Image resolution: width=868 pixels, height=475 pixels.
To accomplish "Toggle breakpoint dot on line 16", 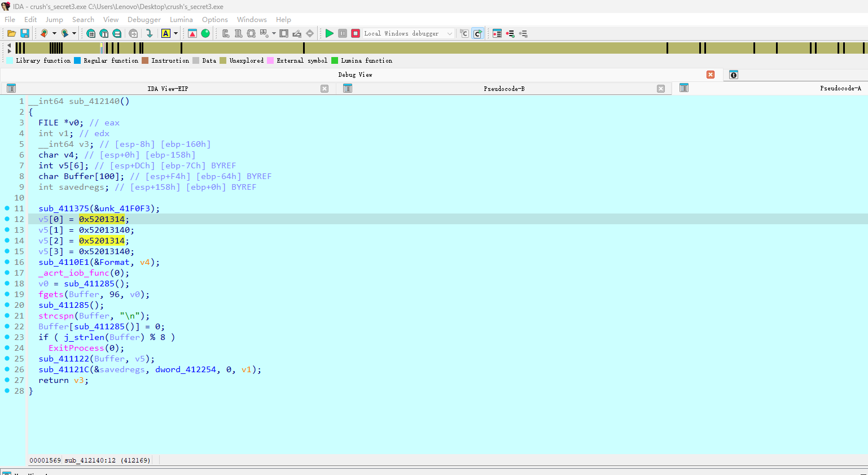I will [x=7, y=262].
